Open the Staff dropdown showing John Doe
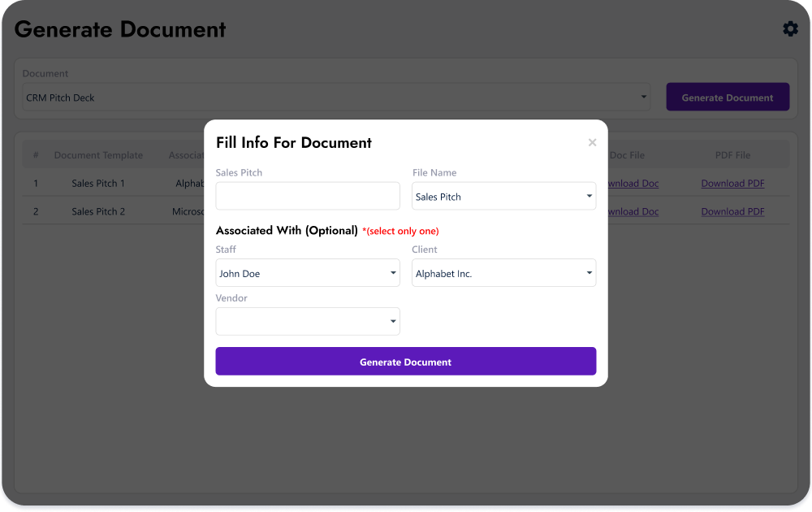This screenshot has width=812, height=512. [x=308, y=272]
